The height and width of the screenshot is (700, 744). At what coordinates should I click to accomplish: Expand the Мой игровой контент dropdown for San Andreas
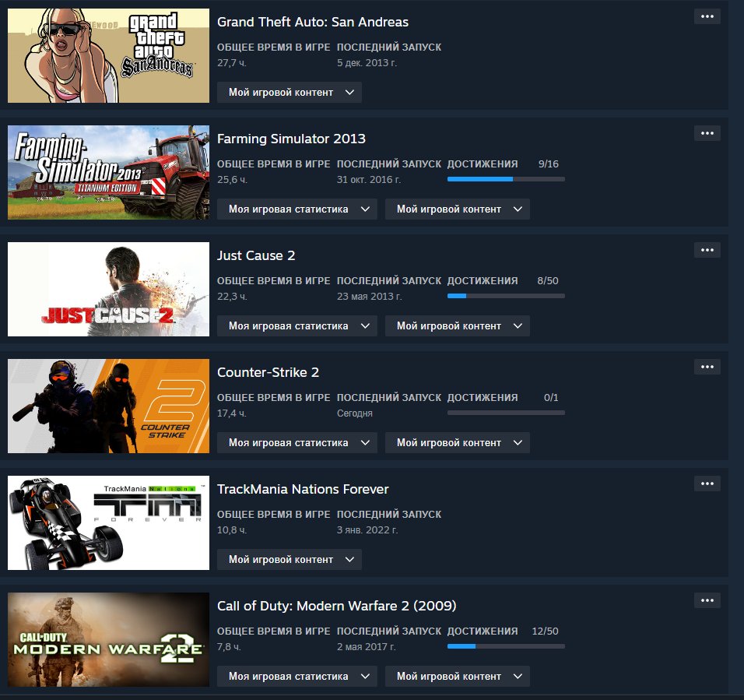click(x=289, y=92)
